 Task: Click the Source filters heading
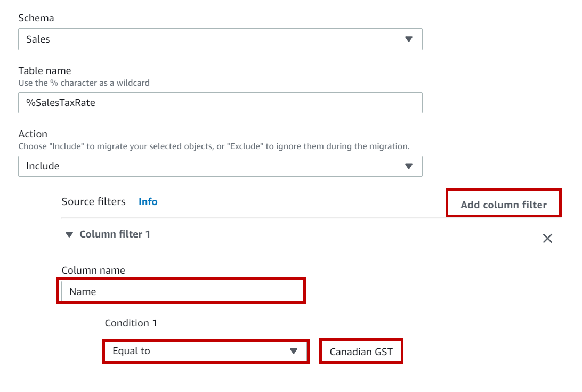click(93, 202)
